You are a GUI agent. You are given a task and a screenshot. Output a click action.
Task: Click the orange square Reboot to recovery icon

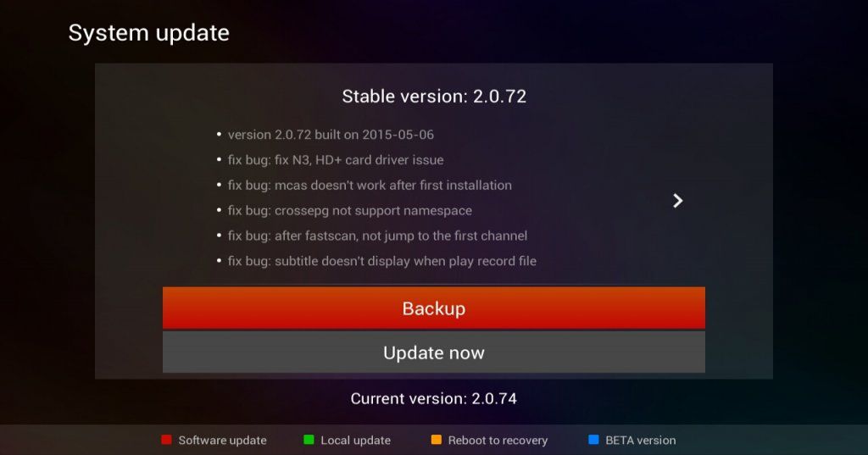pos(437,440)
